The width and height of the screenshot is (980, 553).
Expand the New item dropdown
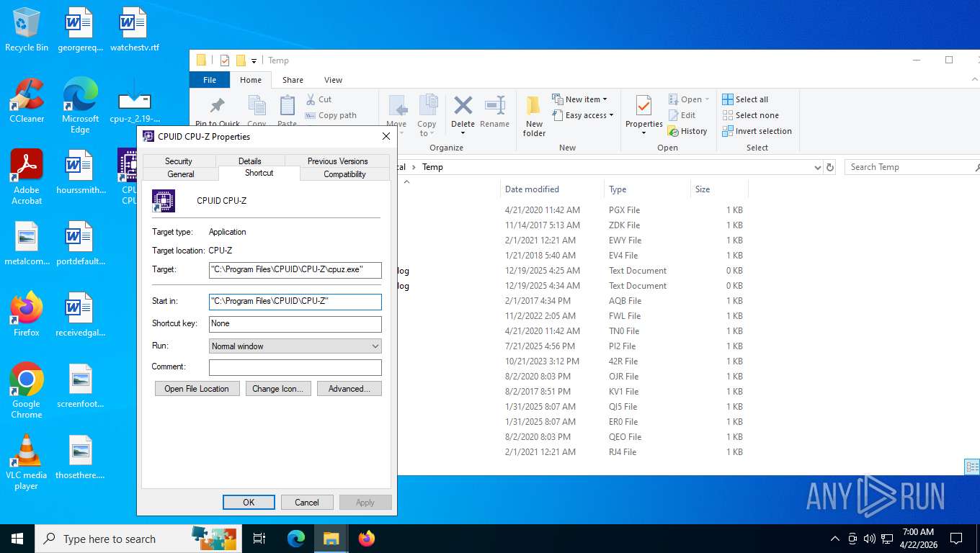pyautogui.click(x=605, y=99)
